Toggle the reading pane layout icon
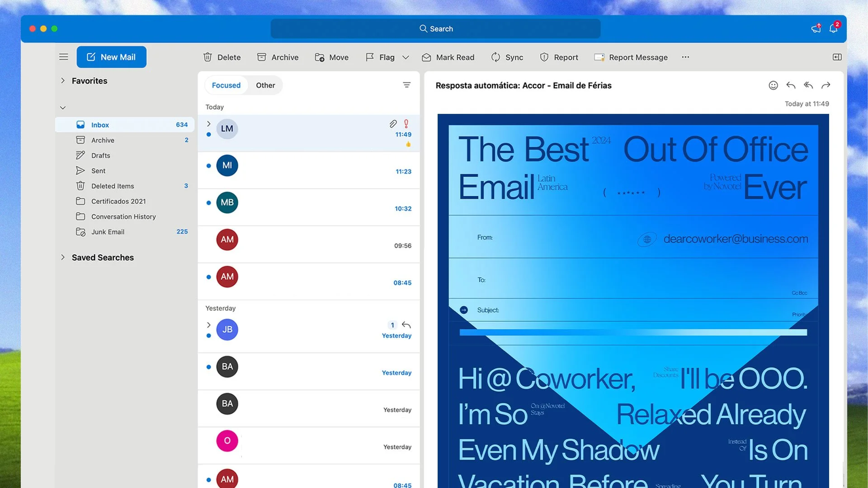This screenshot has width=868, height=488. coord(837,57)
